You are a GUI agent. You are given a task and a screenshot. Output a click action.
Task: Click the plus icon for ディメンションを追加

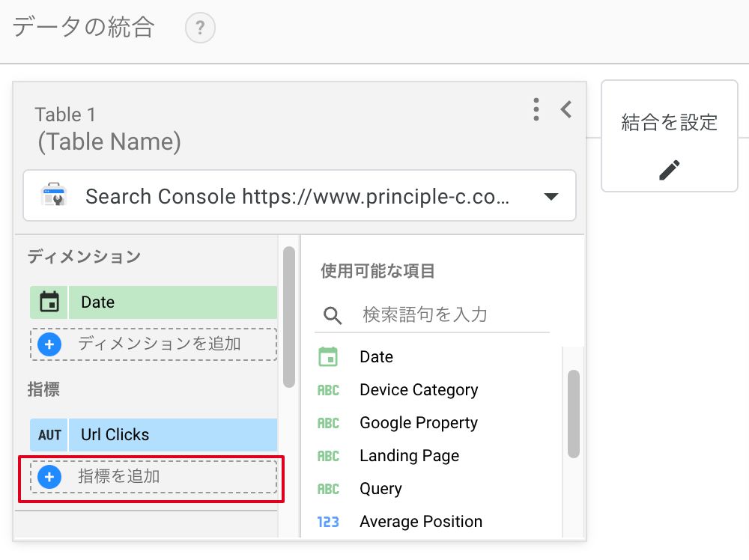[x=49, y=344]
